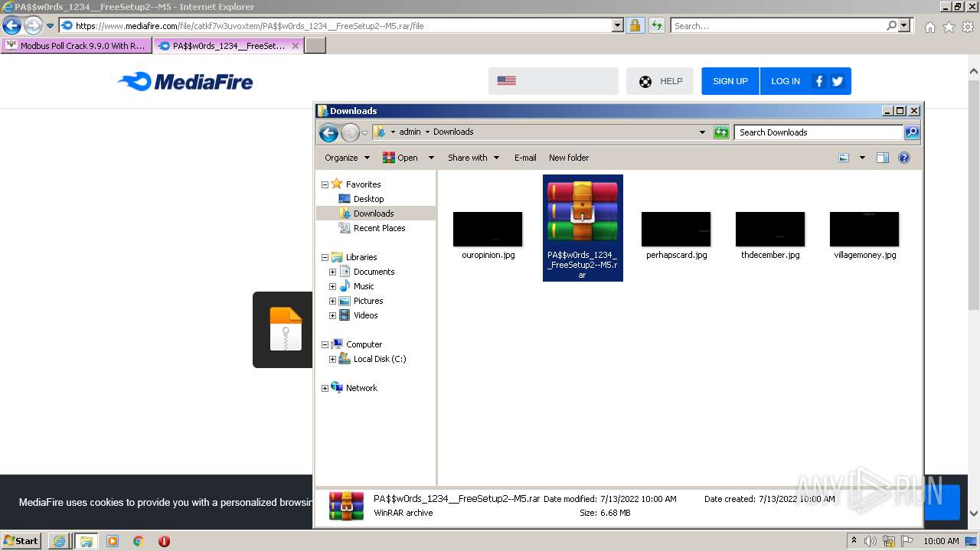Click Internet Explorer back arrow button
The width and height of the screenshot is (980, 551).
coord(11,25)
